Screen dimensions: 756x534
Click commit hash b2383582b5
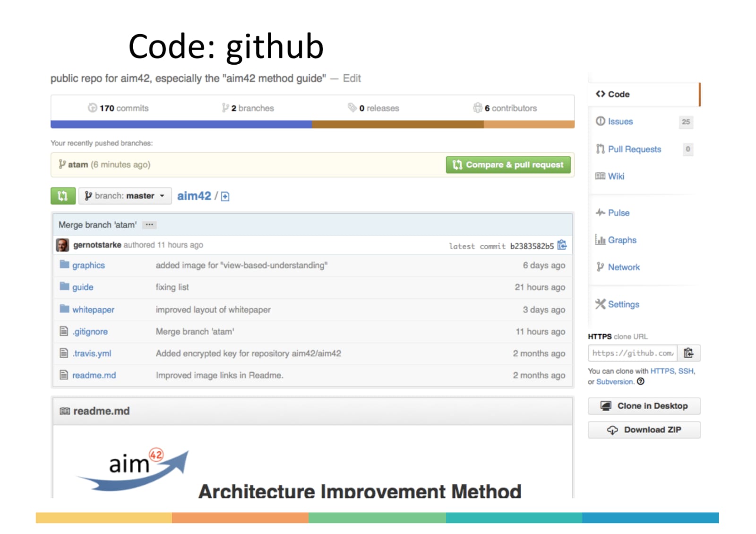[532, 246]
